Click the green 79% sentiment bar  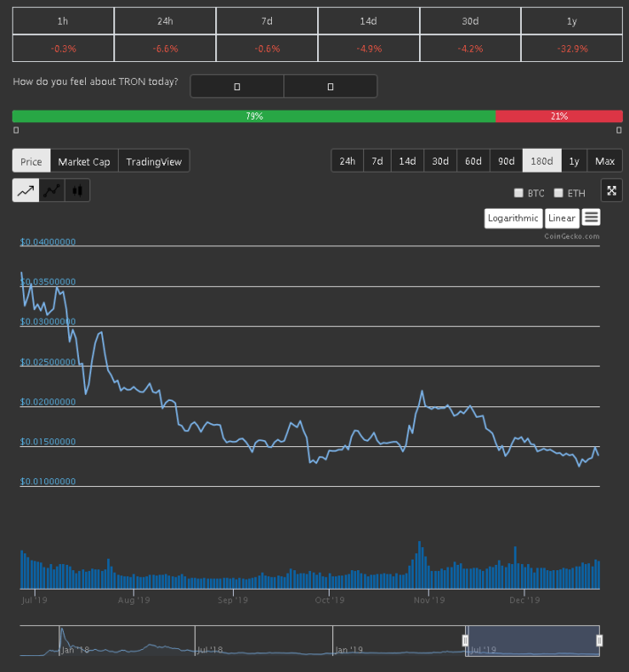point(254,116)
